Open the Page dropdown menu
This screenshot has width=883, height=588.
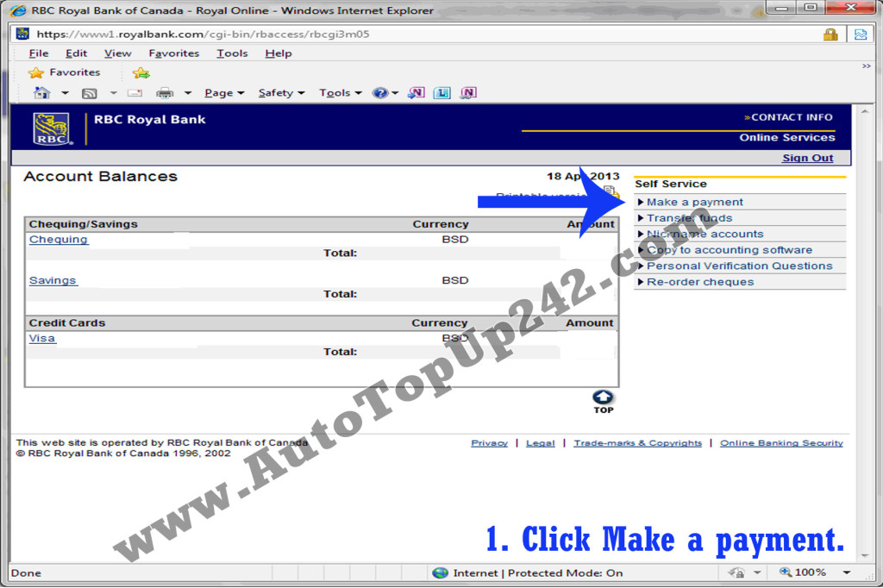[x=224, y=93]
